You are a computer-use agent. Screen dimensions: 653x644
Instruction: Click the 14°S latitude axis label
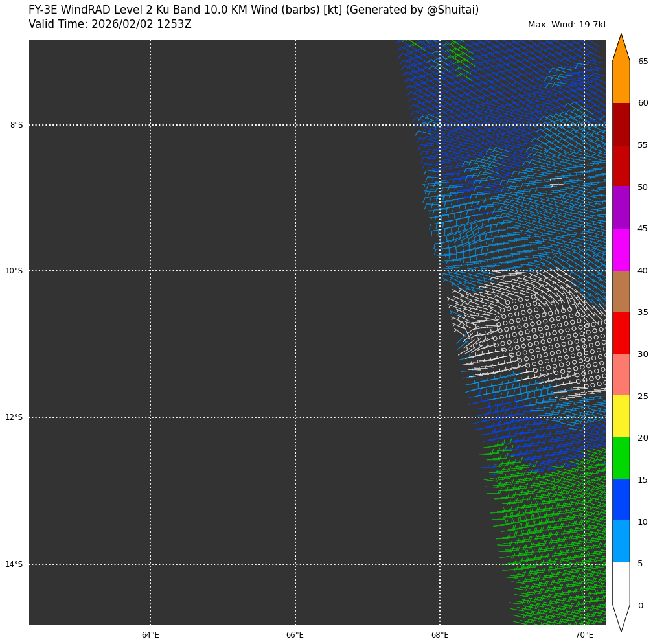pos(14,564)
